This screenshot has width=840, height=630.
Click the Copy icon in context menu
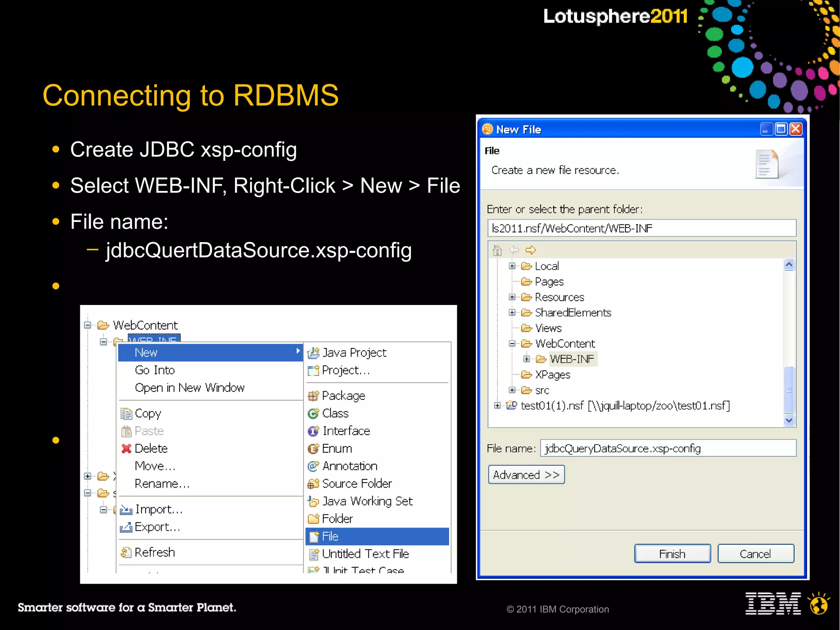pyautogui.click(x=126, y=414)
